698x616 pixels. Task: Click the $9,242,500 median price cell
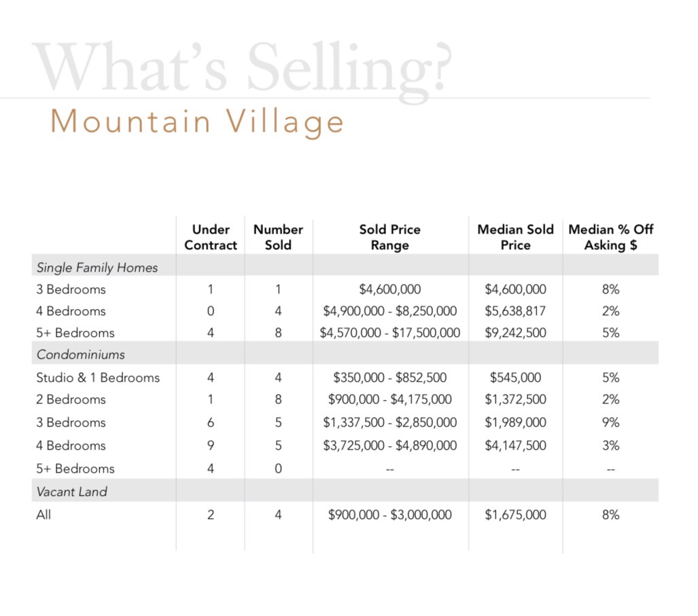515,333
